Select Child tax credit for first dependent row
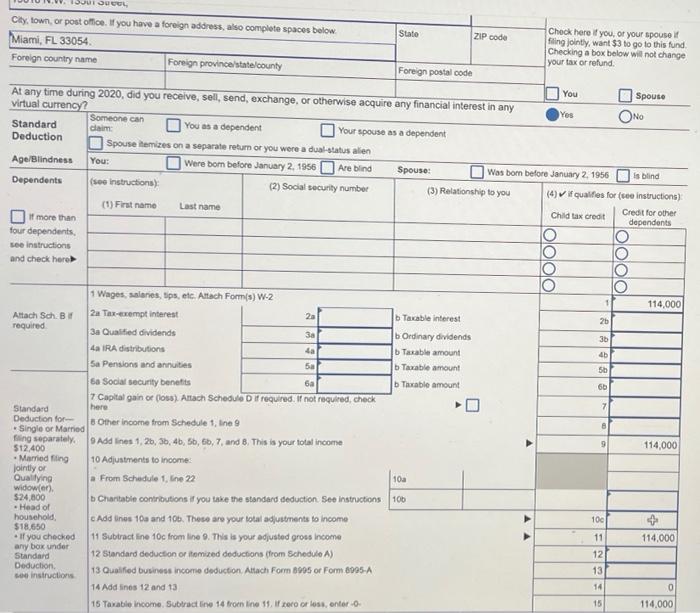700x613 pixels. pos(550,235)
